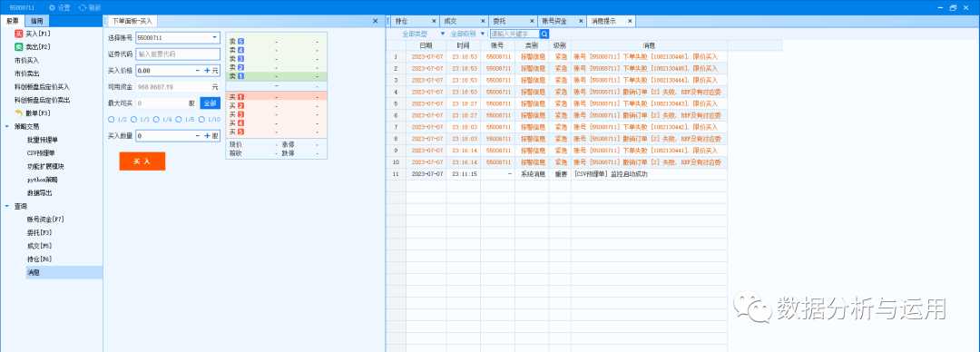Collapse the 策略交易 tree section
Viewport: 980px width, 352px height.
[x=7, y=126]
